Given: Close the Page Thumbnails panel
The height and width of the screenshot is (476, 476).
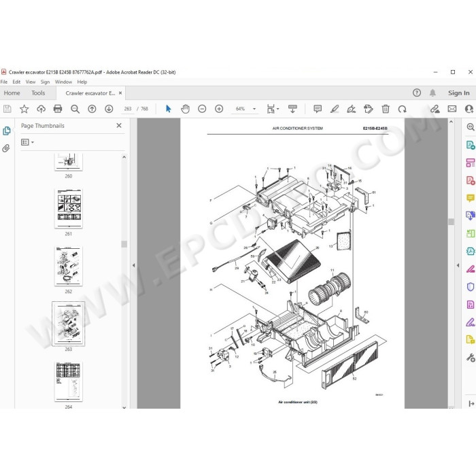Looking at the screenshot, I should (x=119, y=125).
